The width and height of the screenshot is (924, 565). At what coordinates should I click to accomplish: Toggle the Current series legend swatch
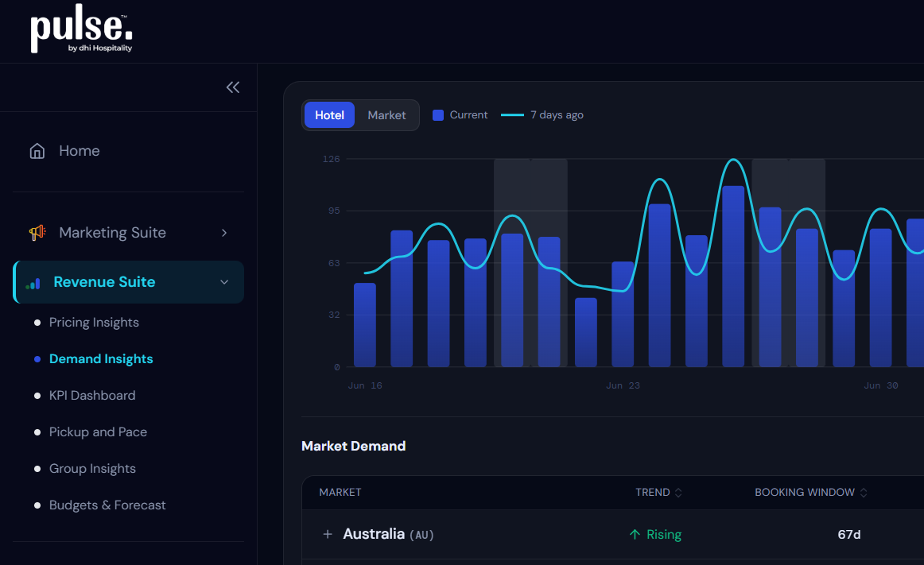point(438,115)
